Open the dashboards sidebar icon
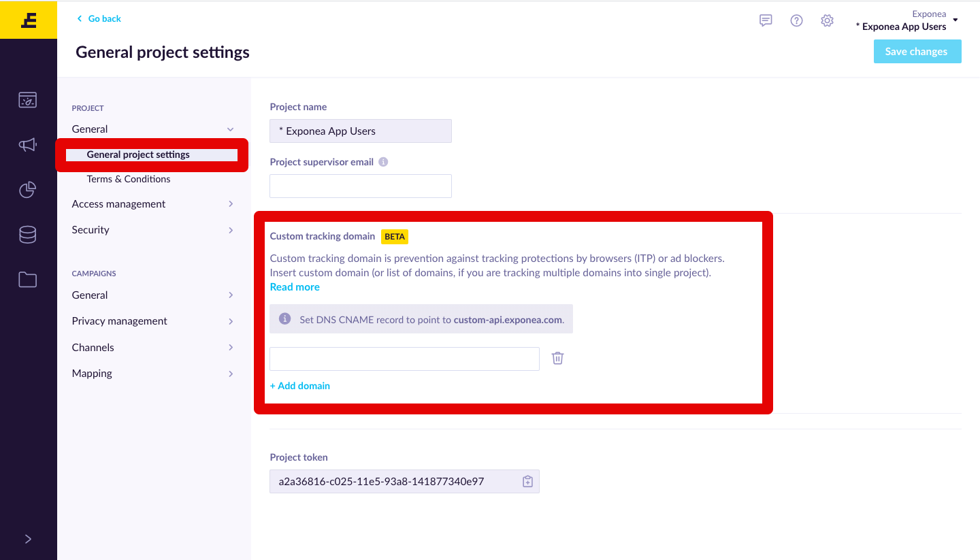Screen dimensions: 980x560 click(28, 101)
